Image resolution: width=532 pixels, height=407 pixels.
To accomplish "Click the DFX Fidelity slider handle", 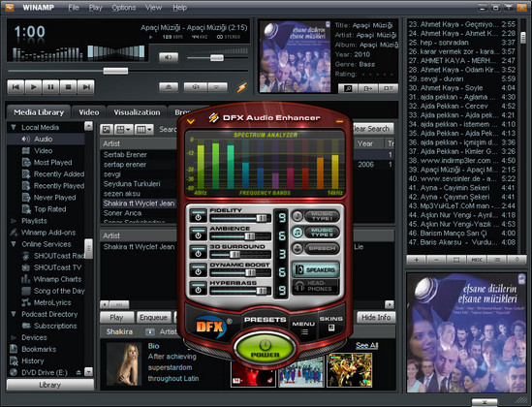I will pos(262,218).
